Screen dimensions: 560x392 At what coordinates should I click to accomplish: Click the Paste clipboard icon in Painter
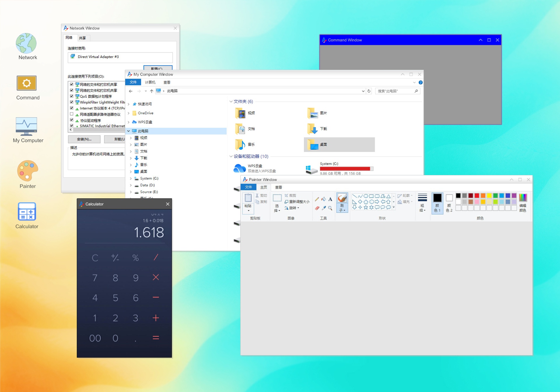[248, 198]
